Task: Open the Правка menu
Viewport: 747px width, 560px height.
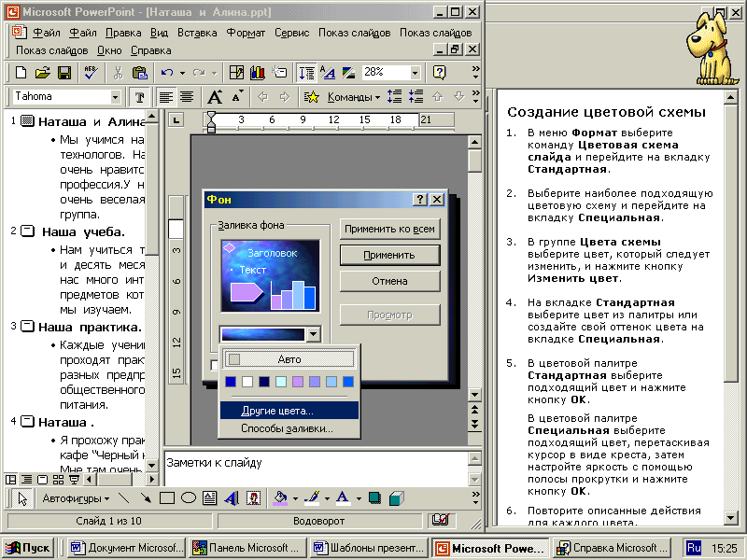Action: point(123,33)
